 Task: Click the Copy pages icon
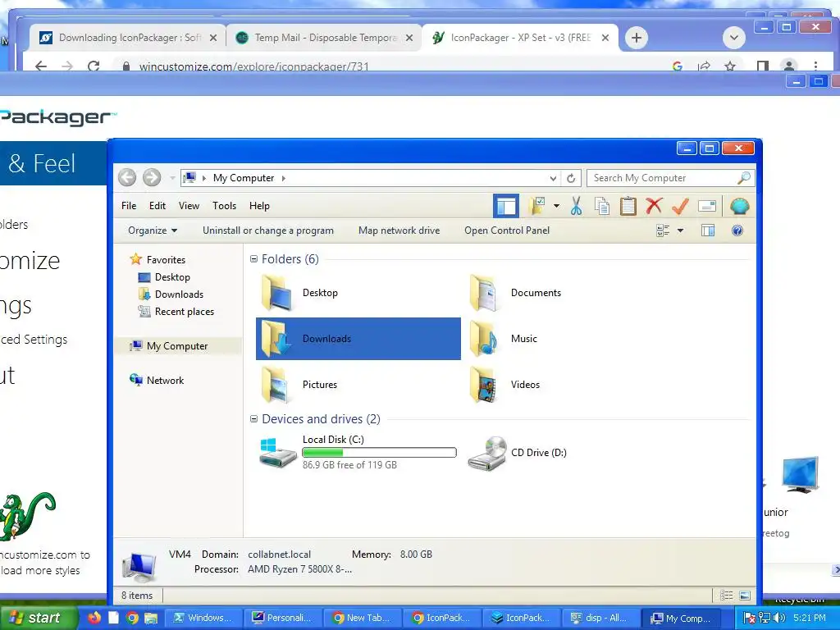(602, 206)
